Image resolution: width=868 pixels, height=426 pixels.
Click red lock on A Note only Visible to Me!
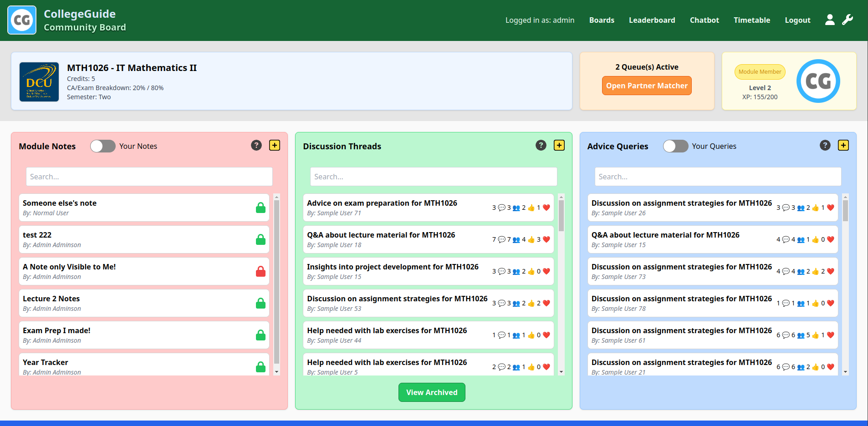tap(260, 271)
